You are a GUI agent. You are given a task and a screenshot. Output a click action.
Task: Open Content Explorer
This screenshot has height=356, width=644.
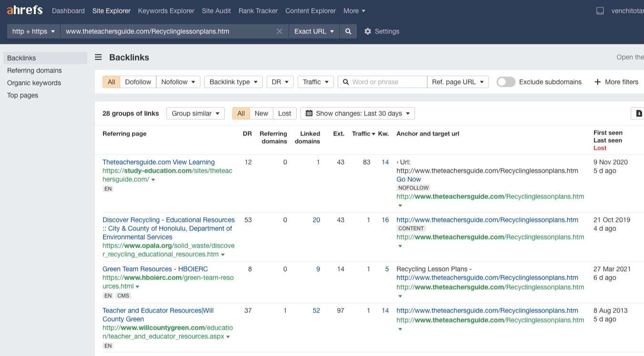(311, 10)
